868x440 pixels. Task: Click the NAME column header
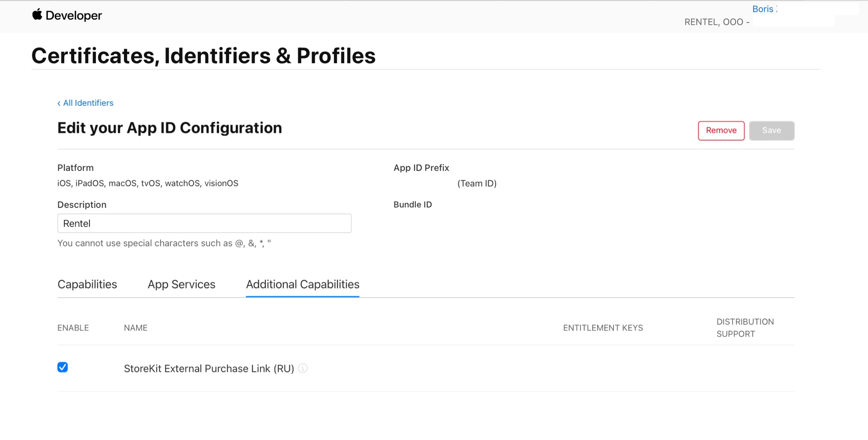click(x=136, y=328)
